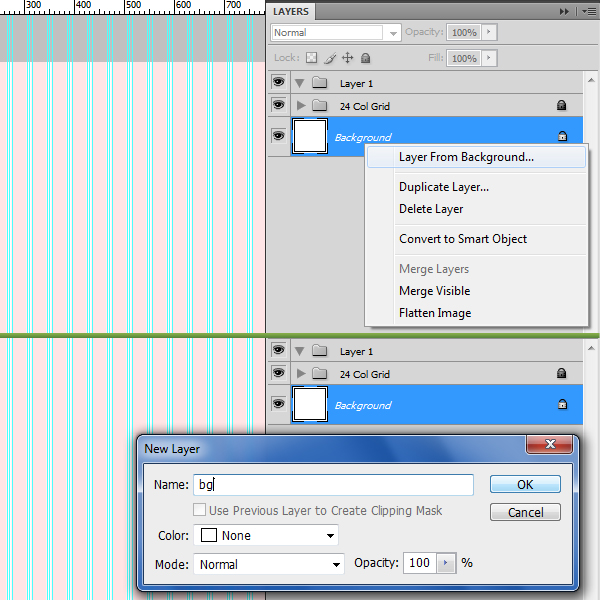Select upper Background layer name
This screenshot has height=600, width=600.
(363, 137)
